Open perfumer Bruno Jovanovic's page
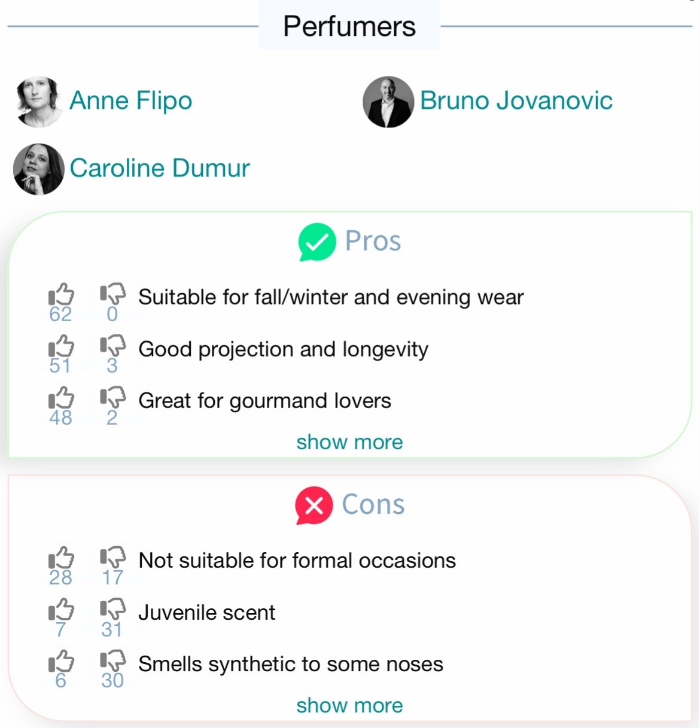 [516, 100]
